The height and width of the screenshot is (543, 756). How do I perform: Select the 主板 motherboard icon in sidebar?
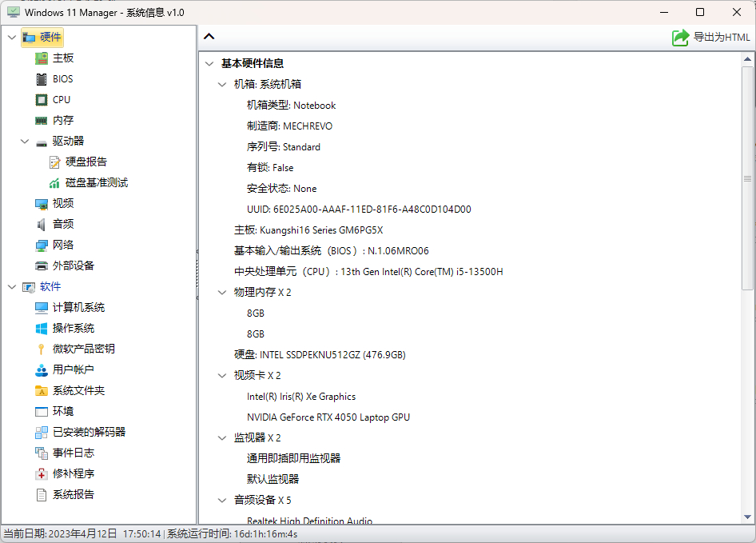point(42,58)
